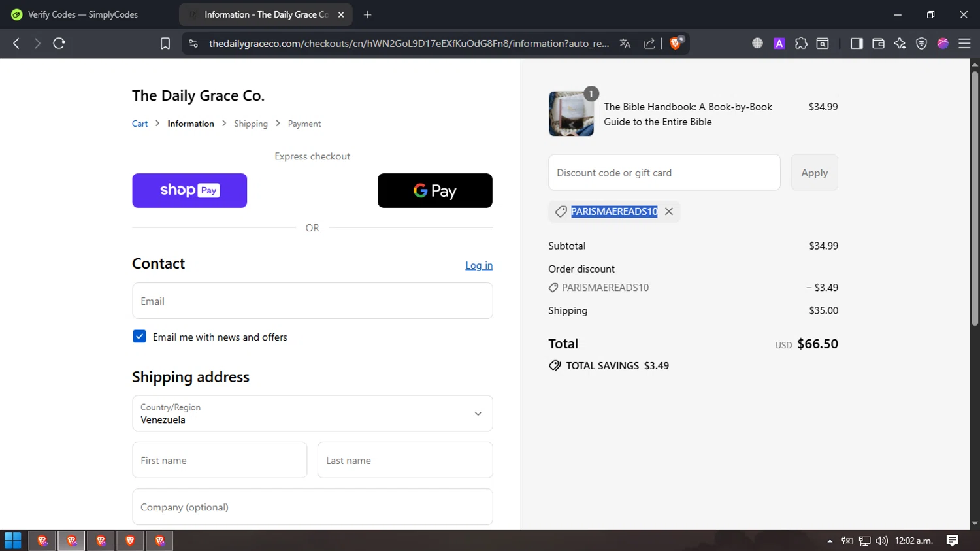
Task: Pay with Google Pay button
Action: [435, 190]
